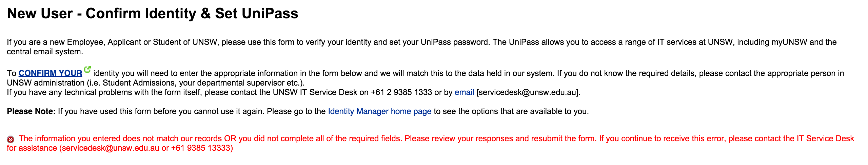Click the red error cross icon
Image resolution: width=868 pixels, height=165 pixels.
(11, 139)
